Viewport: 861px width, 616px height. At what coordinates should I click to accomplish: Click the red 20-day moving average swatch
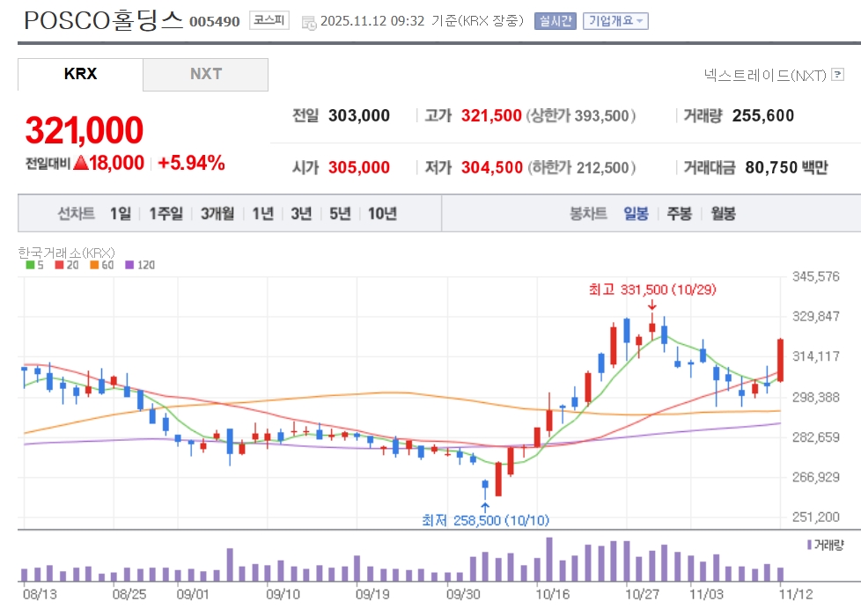(x=59, y=265)
